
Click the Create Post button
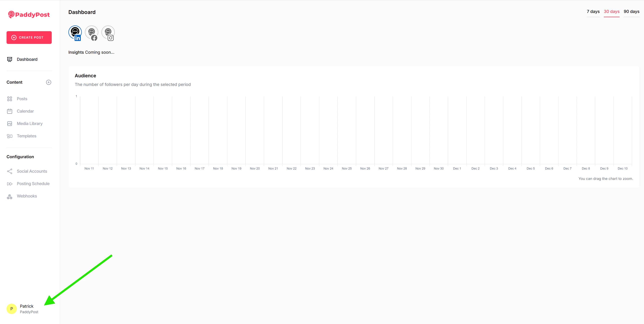pos(29,38)
